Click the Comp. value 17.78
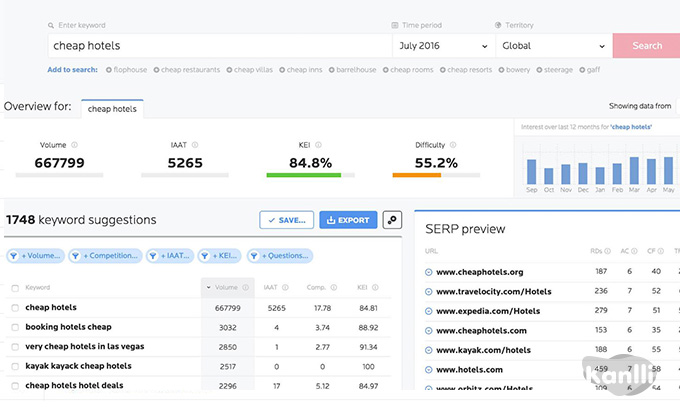 pyautogui.click(x=322, y=308)
